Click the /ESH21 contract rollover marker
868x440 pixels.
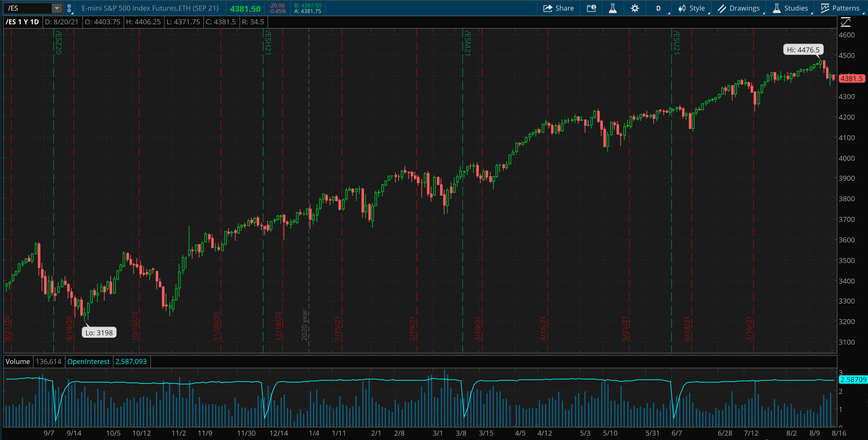coord(268,42)
